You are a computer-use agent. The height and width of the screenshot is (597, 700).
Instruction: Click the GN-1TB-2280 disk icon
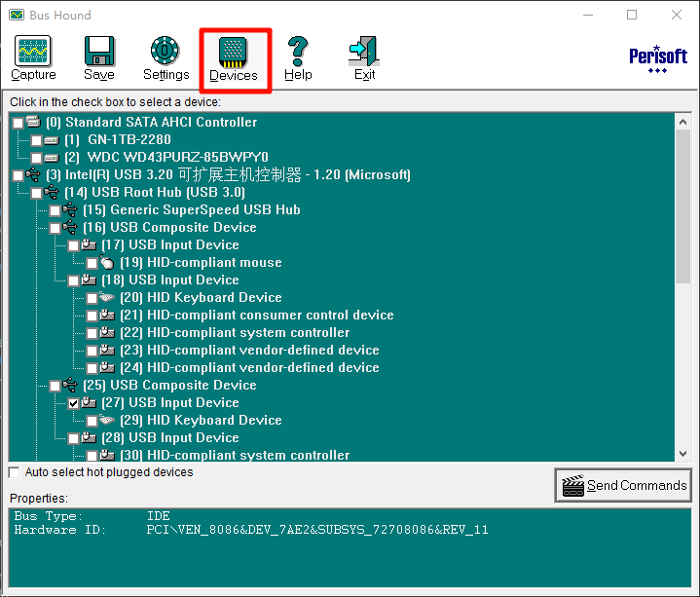click(52, 140)
